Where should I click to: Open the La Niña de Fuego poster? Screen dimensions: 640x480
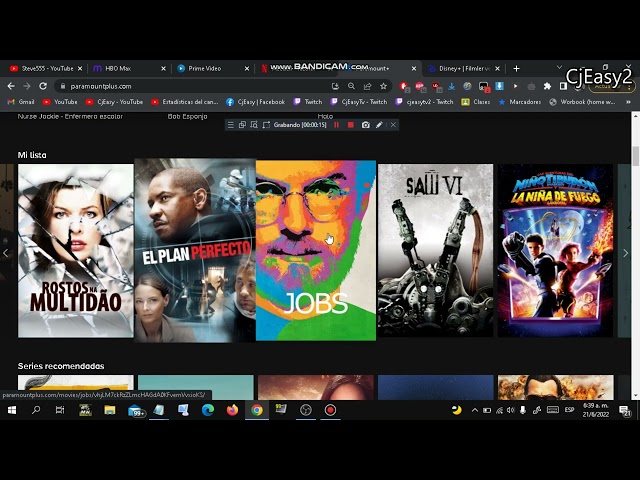556,251
